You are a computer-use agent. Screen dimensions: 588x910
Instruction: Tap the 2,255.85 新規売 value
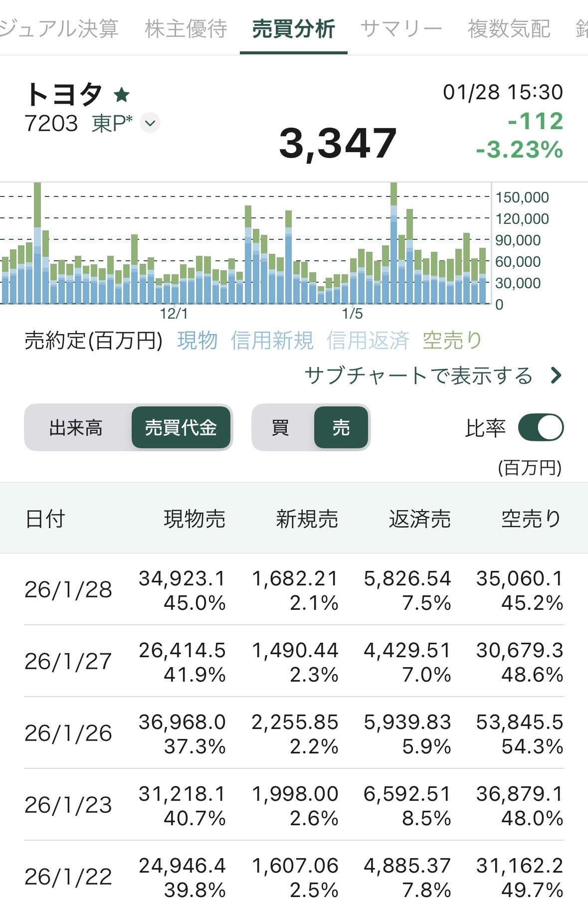295,722
